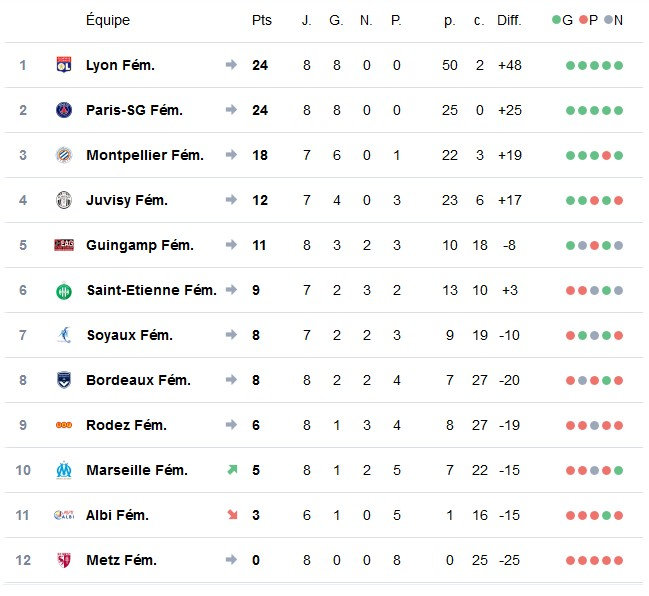The image size is (649, 596).
Task: Click the Juvisy Fém. club badge
Action: pyautogui.click(x=64, y=200)
